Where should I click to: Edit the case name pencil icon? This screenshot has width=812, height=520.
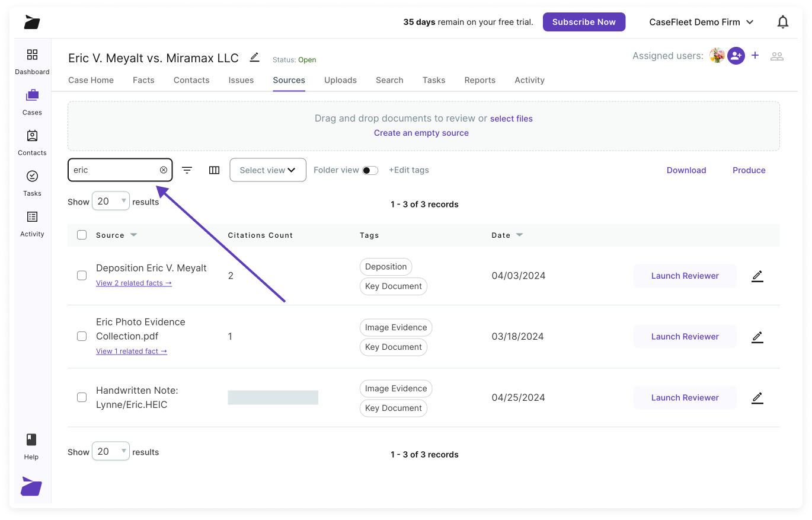255,58
